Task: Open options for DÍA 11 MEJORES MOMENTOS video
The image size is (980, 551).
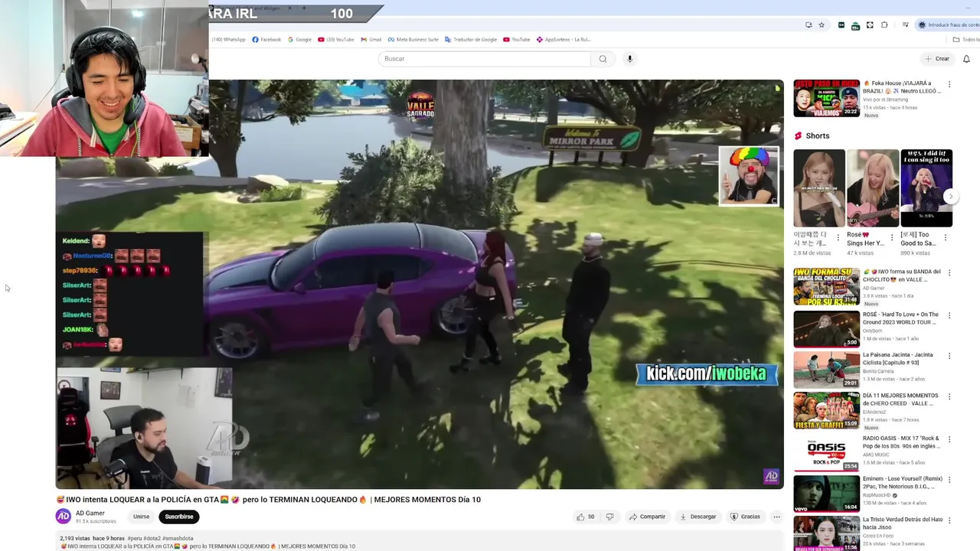Action: [x=949, y=397]
